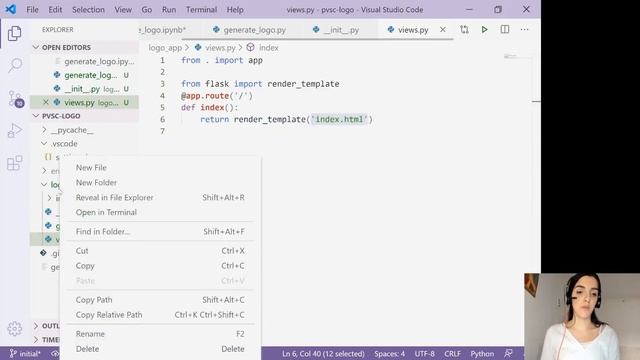
Task: Click line number 4 in gutter
Action: [162, 96]
